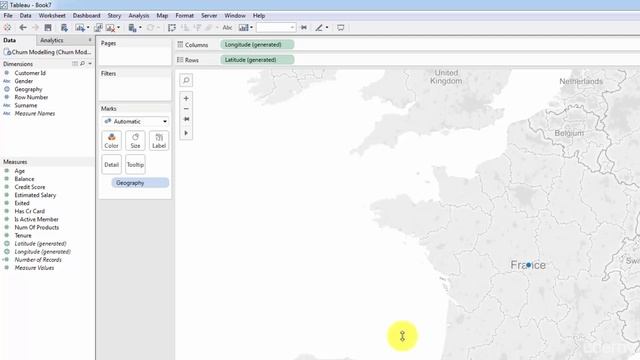Click the Size marks button
640x360 pixels.
click(135, 141)
